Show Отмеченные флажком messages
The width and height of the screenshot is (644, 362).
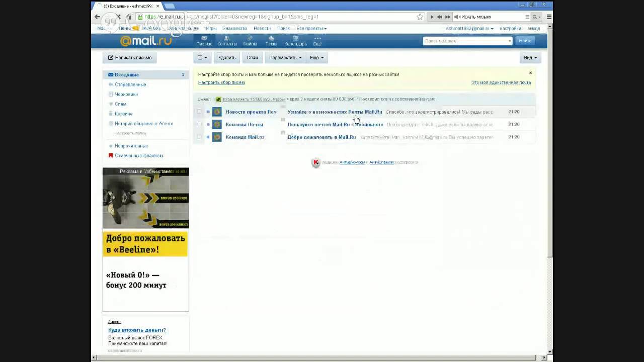138,156
